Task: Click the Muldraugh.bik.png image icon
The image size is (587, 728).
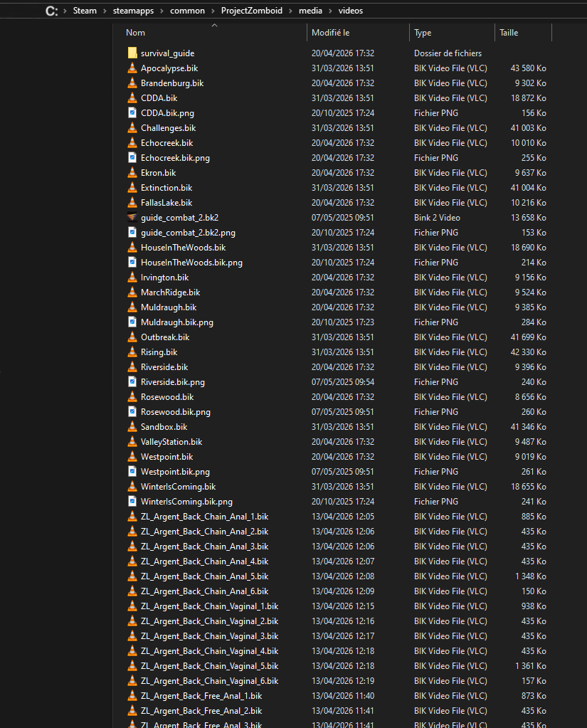Action: tap(132, 322)
